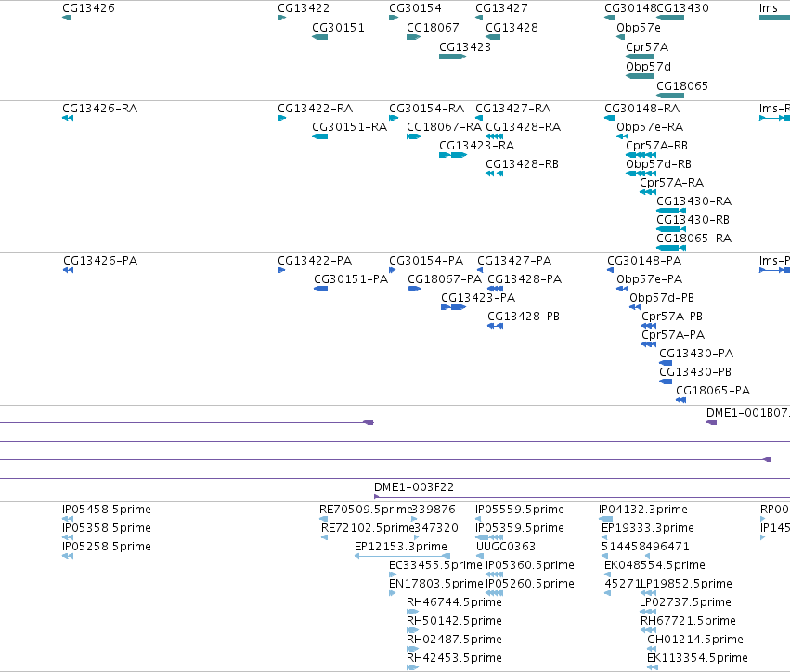
Task: Click EST label RH67721.5prime
Action: (x=688, y=621)
